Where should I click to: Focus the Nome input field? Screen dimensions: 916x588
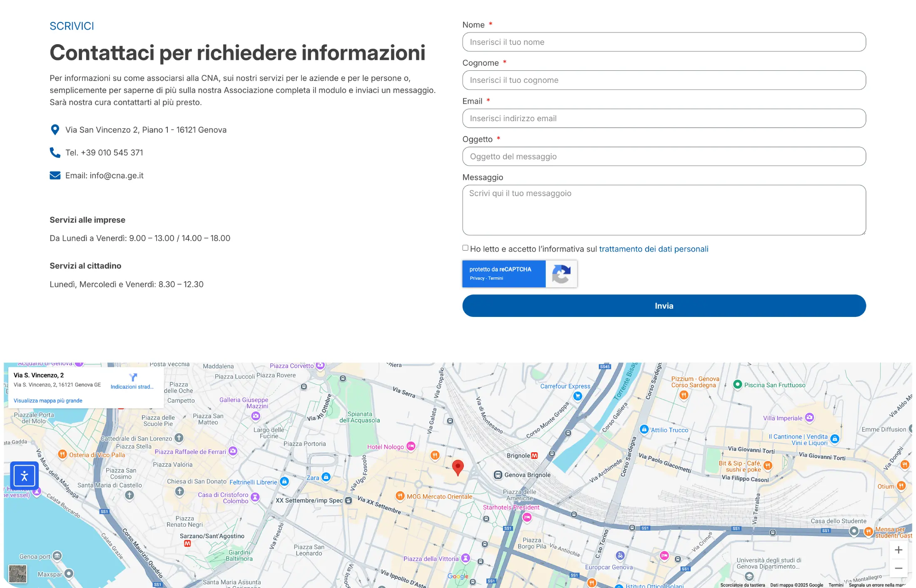point(664,42)
